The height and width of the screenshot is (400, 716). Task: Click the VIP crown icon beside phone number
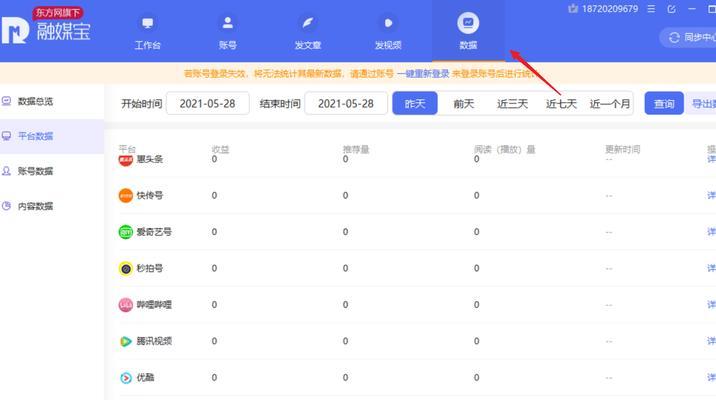[x=573, y=9]
